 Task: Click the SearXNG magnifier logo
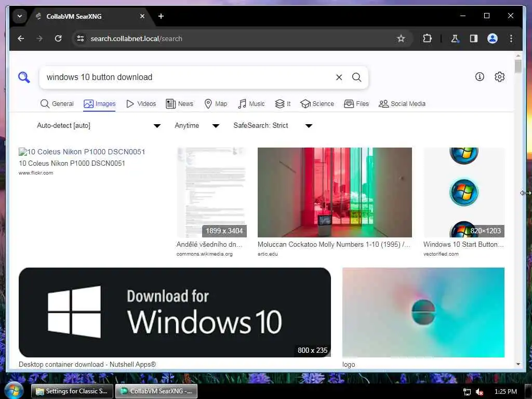coord(24,77)
